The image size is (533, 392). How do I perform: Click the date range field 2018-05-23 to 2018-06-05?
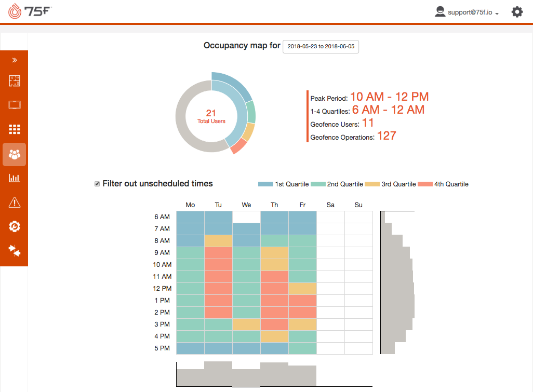click(321, 46)
